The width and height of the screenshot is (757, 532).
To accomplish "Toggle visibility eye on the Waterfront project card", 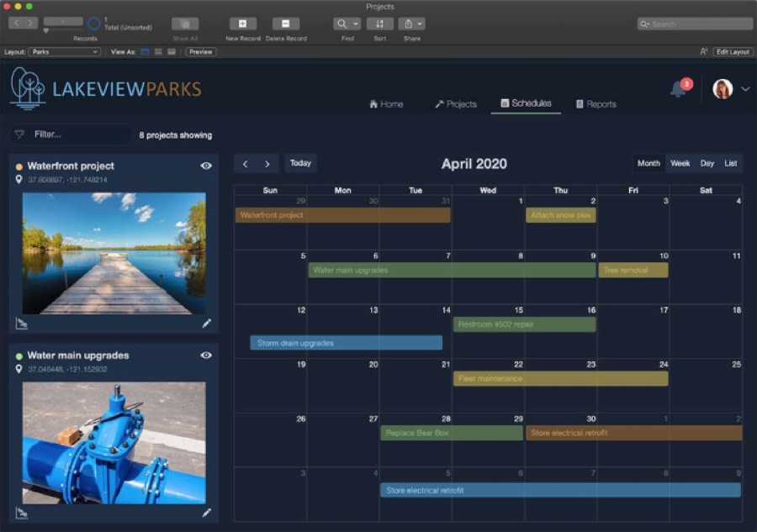I will click(x=206, y=166).
